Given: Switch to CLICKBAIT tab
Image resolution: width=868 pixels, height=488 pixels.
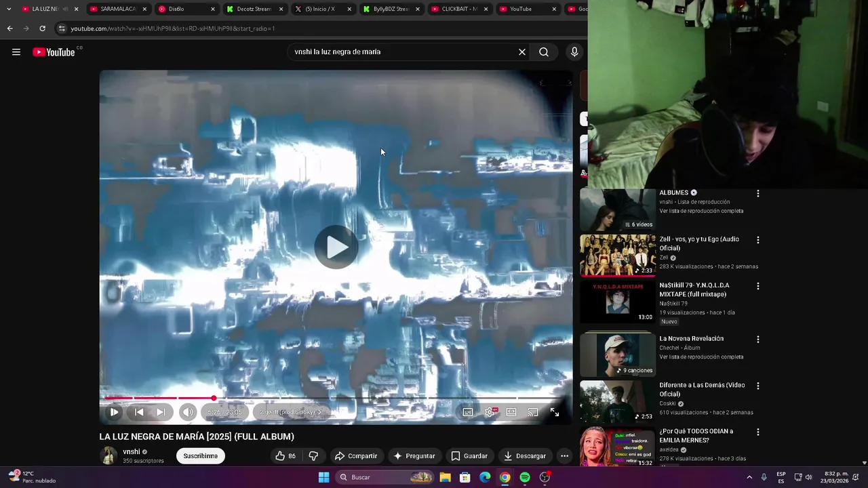Looking at the screenshot, I should [460, 9].
